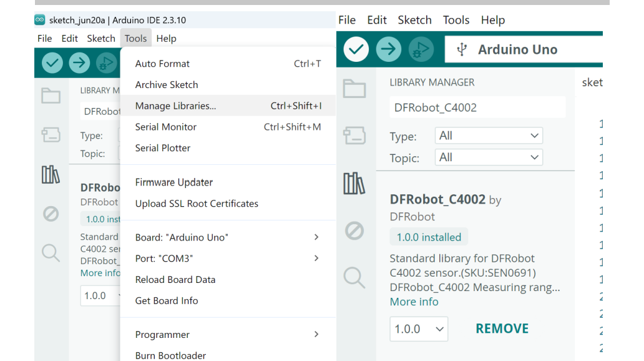The width and height of the screenshot is (644, 361).
Task: Click "1.0.0 installed" badge in right window
Action: tap(429, 237)
